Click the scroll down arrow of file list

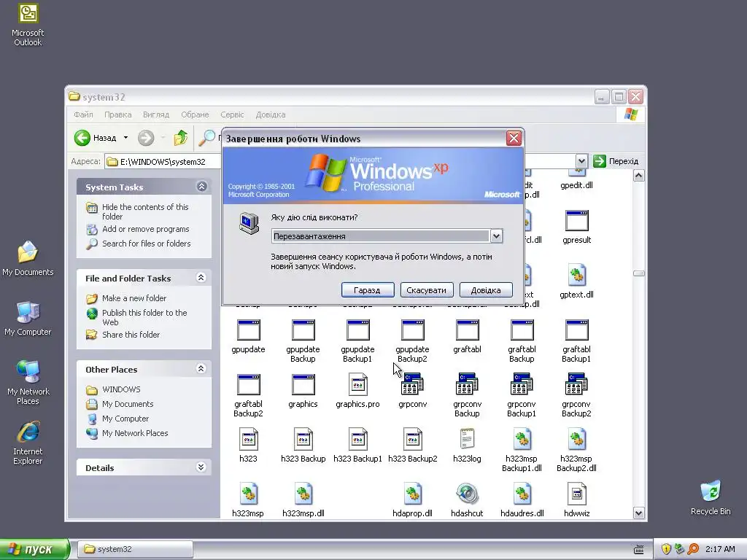638,513
